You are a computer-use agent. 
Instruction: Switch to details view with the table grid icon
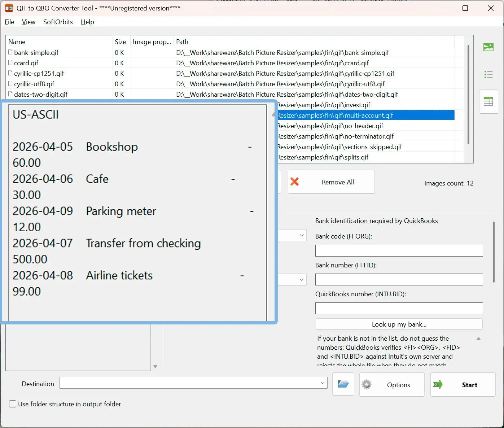coord(488,102)
